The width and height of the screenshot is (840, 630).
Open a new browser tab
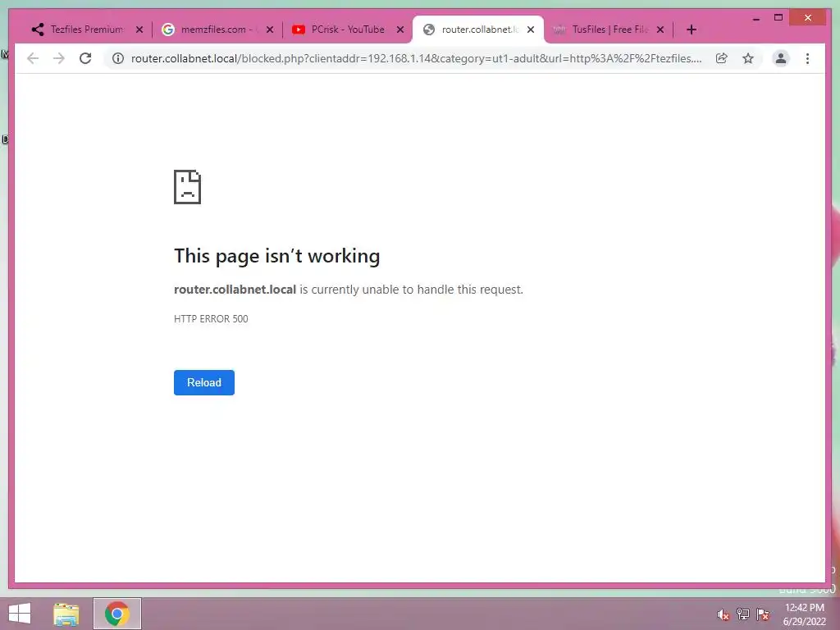pos(692,30)
